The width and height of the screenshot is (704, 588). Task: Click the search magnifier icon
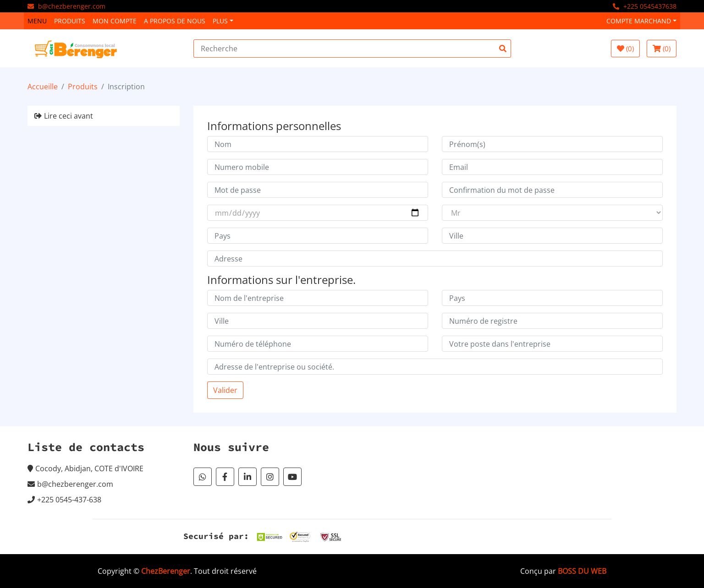coord(503,49)
